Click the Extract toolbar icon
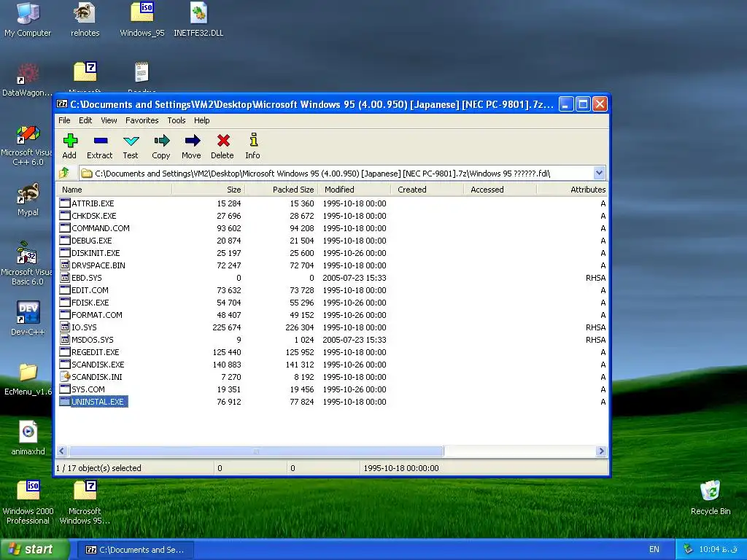 point(100,141)
